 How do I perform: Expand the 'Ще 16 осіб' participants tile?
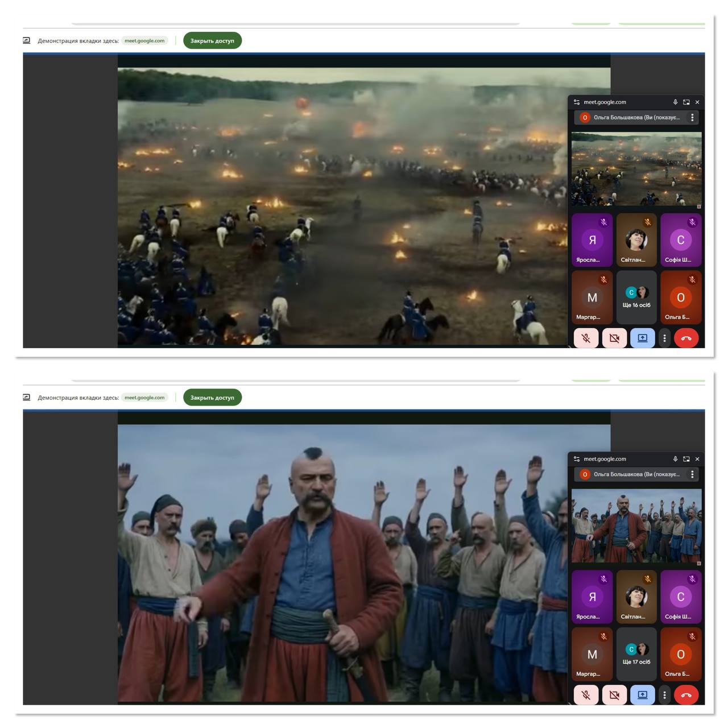pyautogui.click(x=636, y=297)
